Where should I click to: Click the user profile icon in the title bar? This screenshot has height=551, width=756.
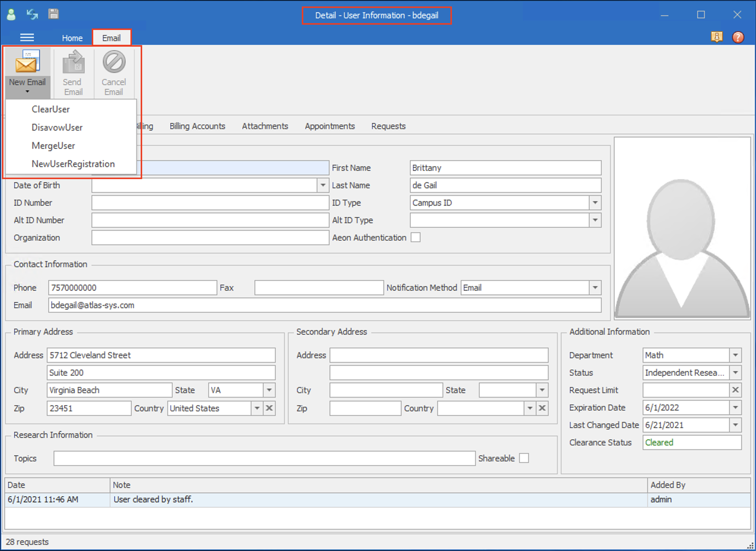click(x=11, y=14)
